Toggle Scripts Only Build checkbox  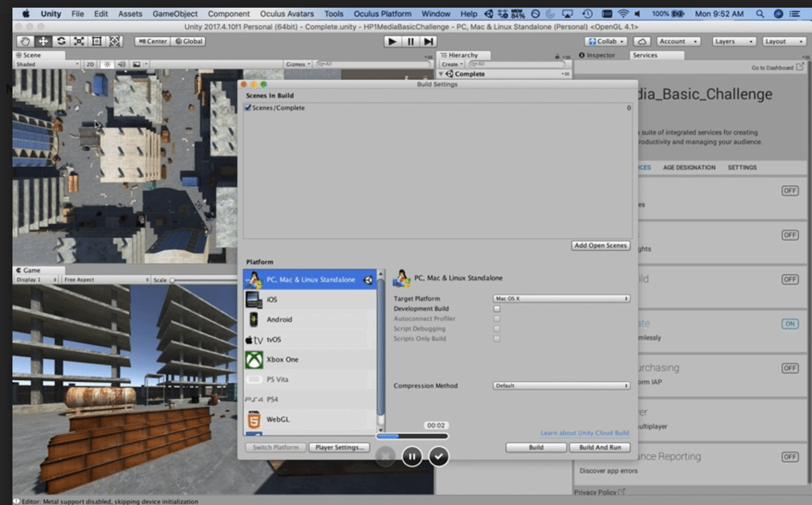[497, 339]
